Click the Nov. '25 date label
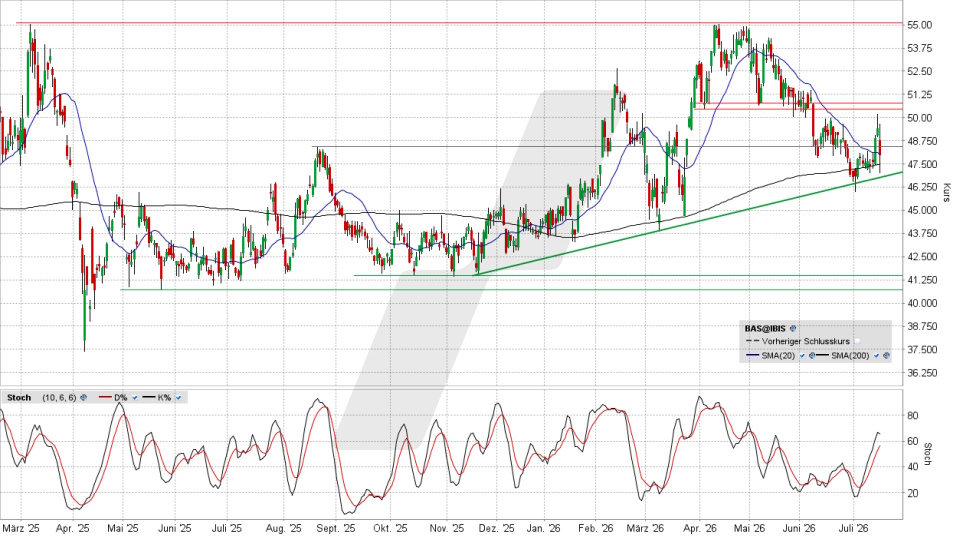The image size is (960, 540). pyautogui.click(x=447, y=528)
